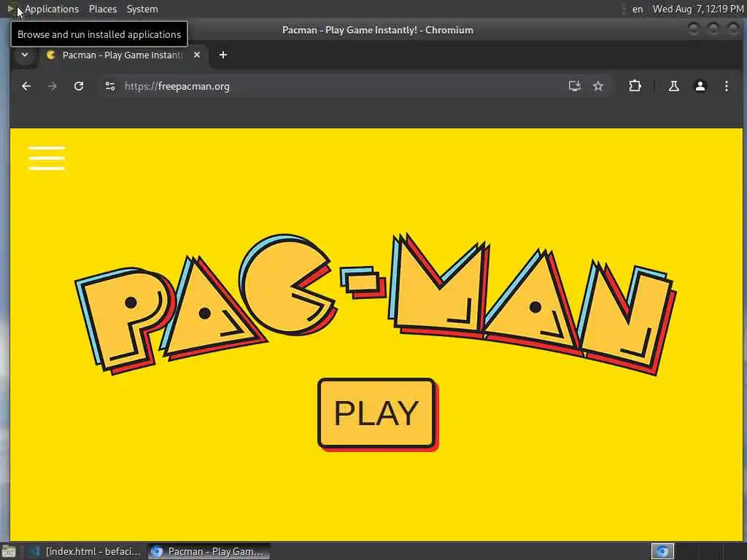Open the clock showing Wed Aug 7
747x560 pixels.
698,9
